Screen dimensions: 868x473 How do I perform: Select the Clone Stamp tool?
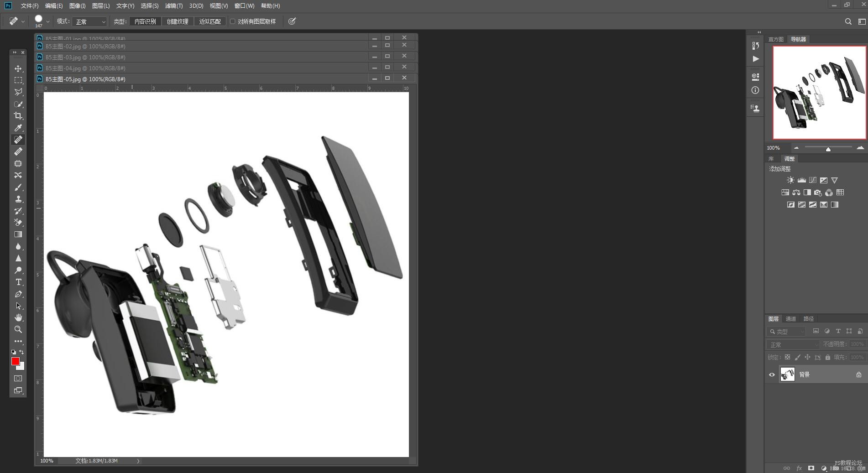pyautogui.click(x=18, y=199)
